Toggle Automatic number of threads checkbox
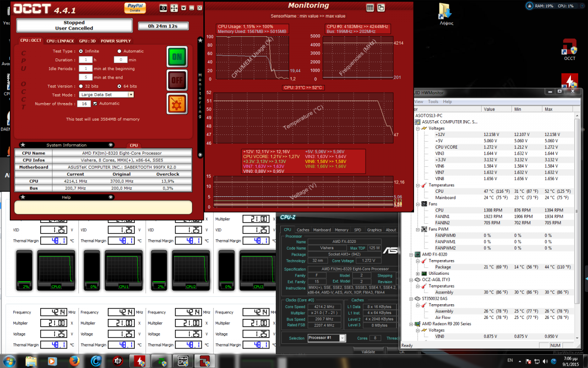588x368 pixels. click(95, 104)
